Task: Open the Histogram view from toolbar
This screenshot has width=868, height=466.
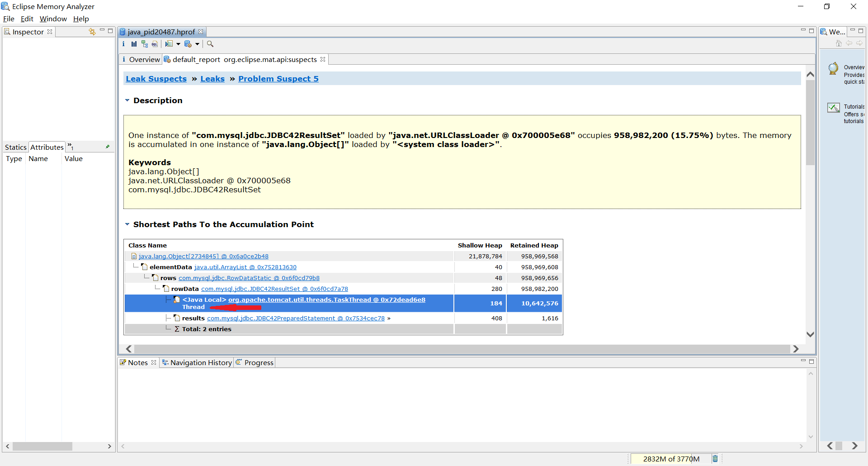Action: coord(134,44)
